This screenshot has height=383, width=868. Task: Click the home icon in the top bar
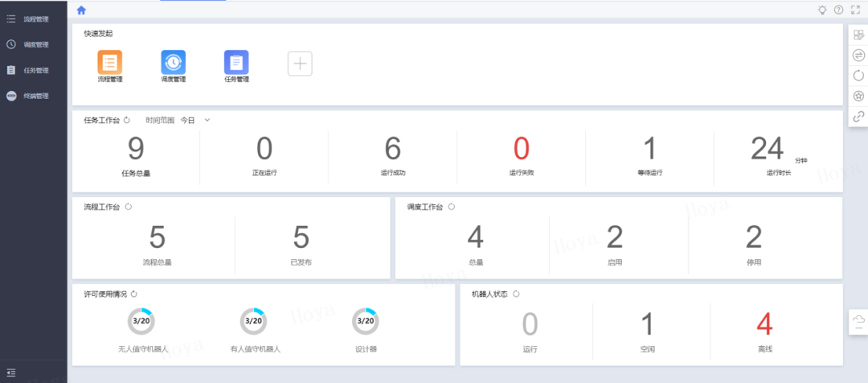point(81,10)
